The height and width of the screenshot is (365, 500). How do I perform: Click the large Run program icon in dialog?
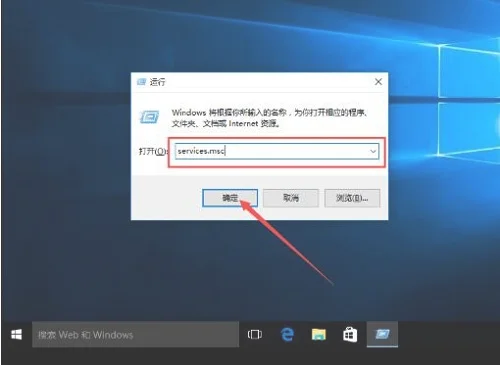pyautogui.click(x=149, y=117)
